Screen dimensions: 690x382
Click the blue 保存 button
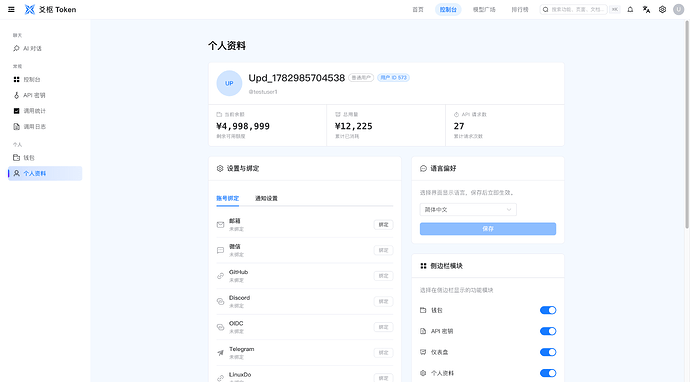488,229
